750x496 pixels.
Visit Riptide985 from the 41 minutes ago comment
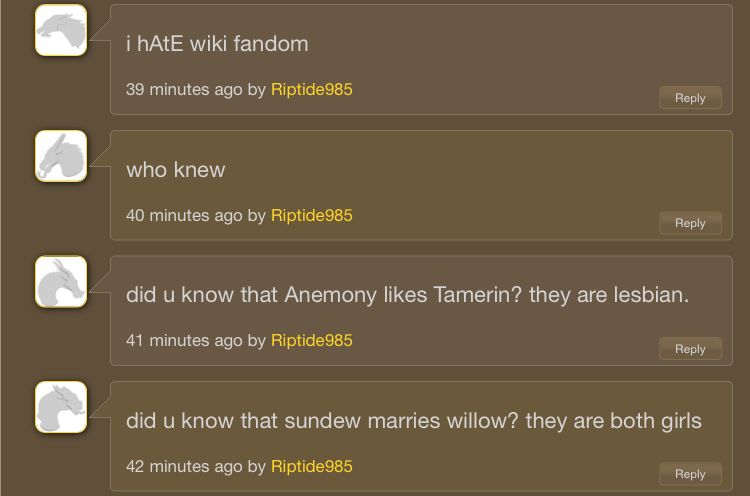[311, 341]
